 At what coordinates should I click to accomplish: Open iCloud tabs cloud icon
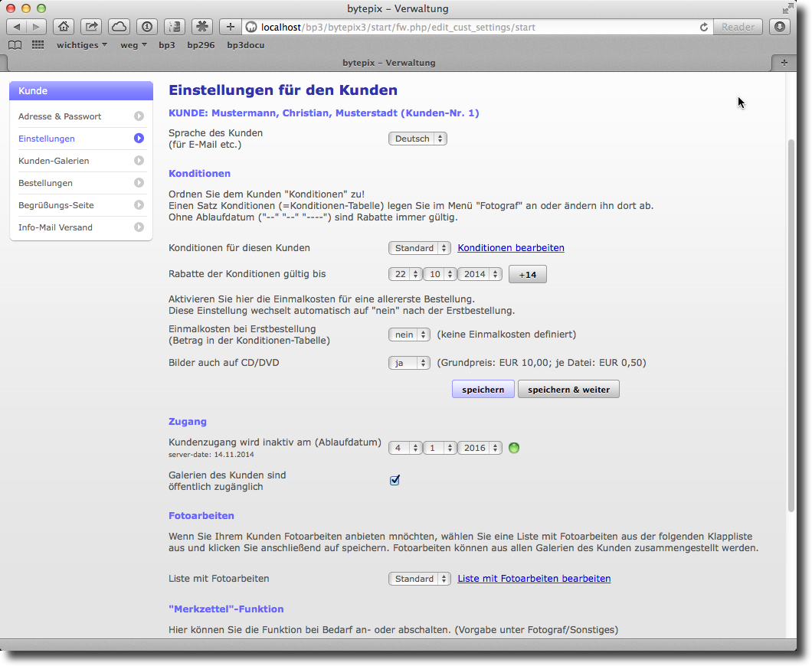pos(119,27)
